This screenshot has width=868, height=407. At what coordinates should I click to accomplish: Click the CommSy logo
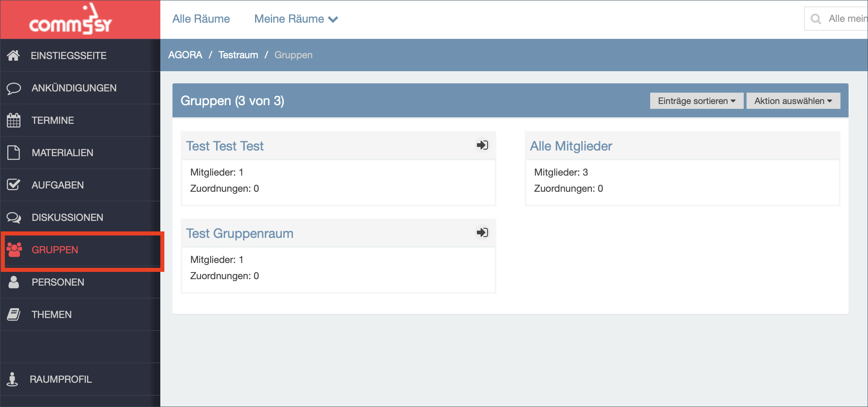click(70, 19)
